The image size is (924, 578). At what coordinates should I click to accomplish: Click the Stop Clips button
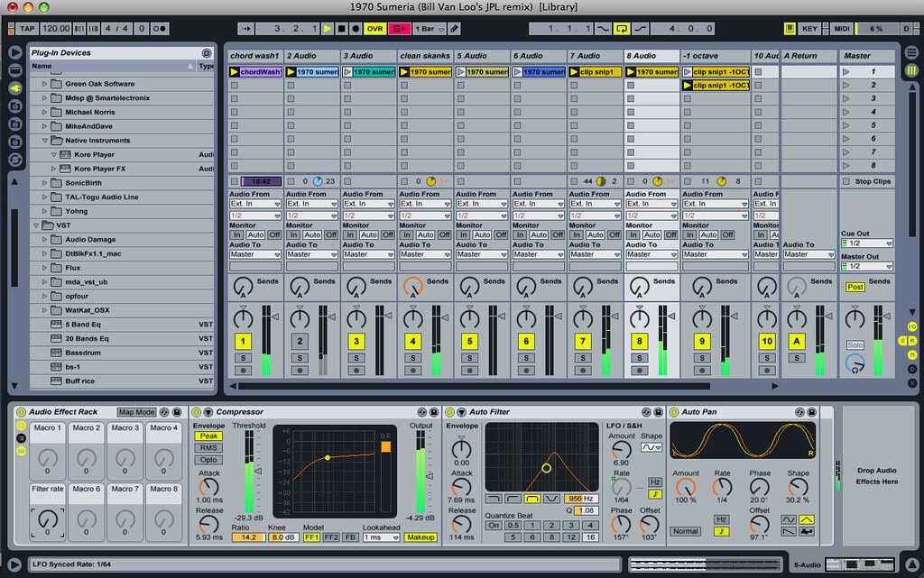(x=867, y=181)
